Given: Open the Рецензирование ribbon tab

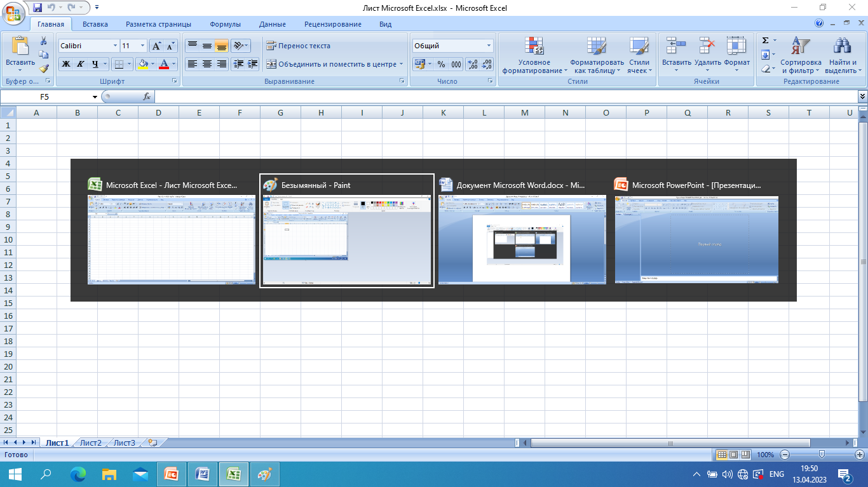Looking at the screenshot, I should click(333, 24).
